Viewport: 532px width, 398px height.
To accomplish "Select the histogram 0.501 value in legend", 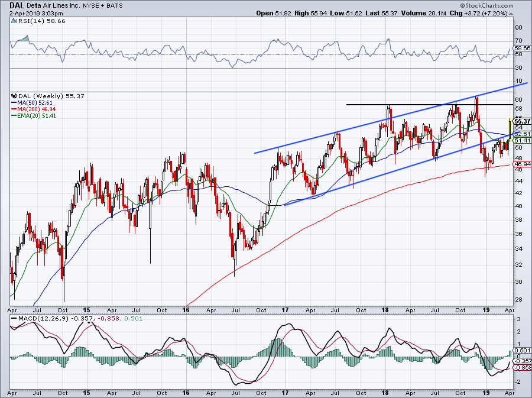I will (134, 319).
